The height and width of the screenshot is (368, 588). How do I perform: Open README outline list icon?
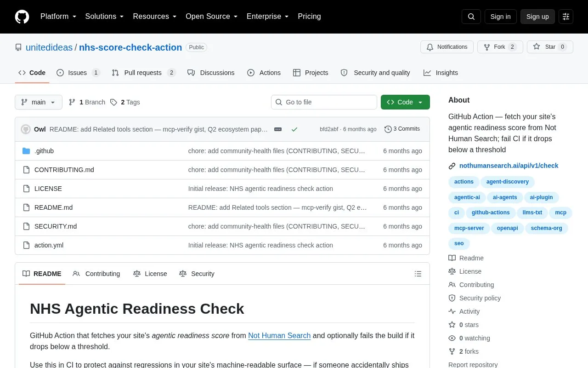[418, 274]
